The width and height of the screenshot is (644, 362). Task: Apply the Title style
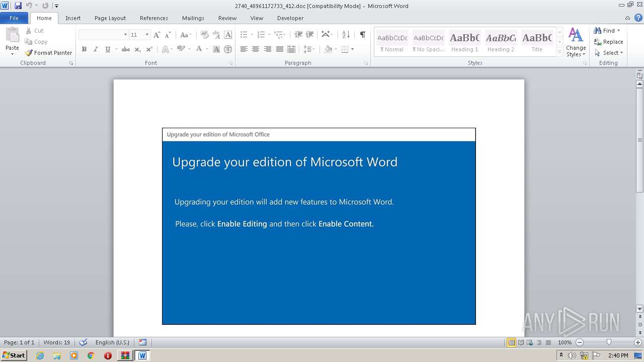537,42
